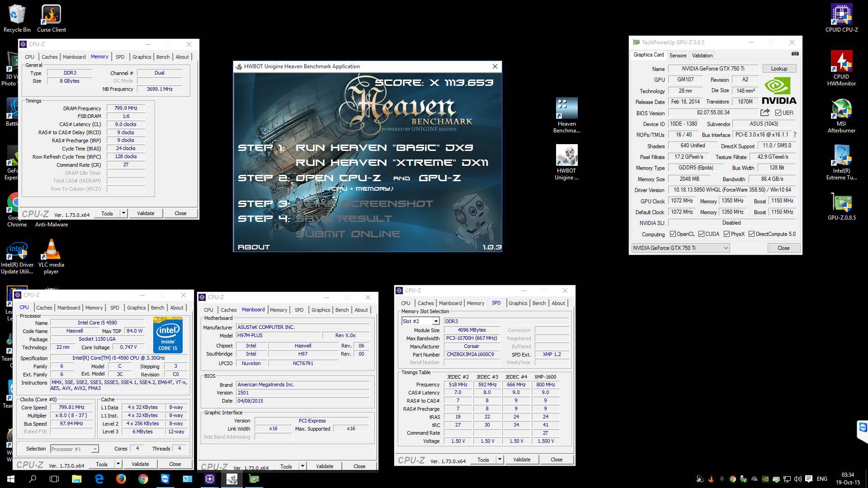Viewport: 868px width, 488px height.
Task: Open the CPUID HWMonitor desktop icon
Action: click(841, 68)
